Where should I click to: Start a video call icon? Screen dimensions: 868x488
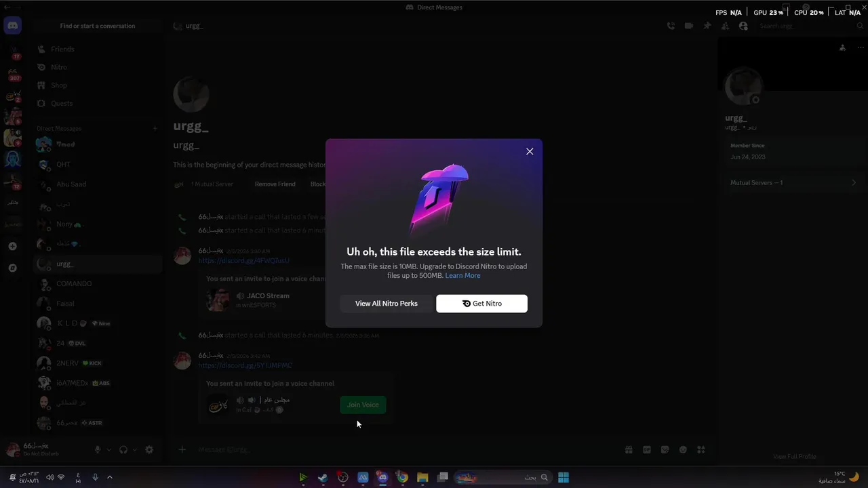689,26
